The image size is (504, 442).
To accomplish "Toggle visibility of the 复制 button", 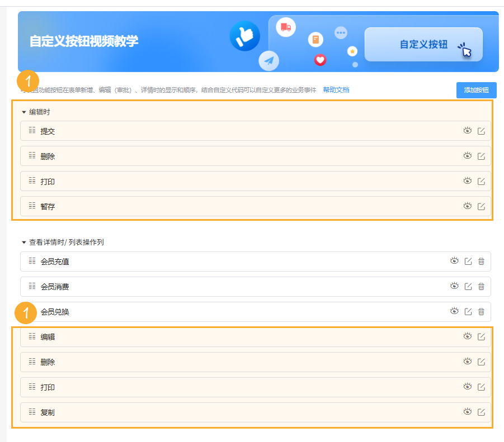I will (468, 412).
